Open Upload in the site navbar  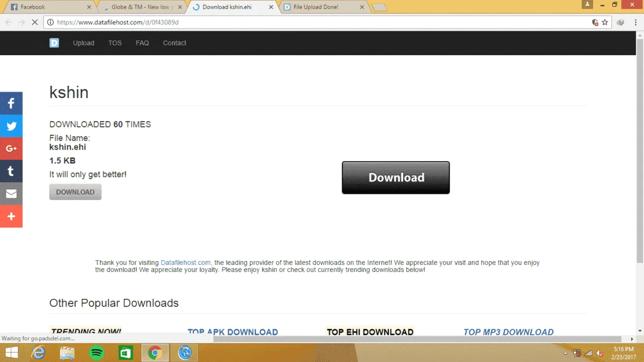[x=84, y=43]
